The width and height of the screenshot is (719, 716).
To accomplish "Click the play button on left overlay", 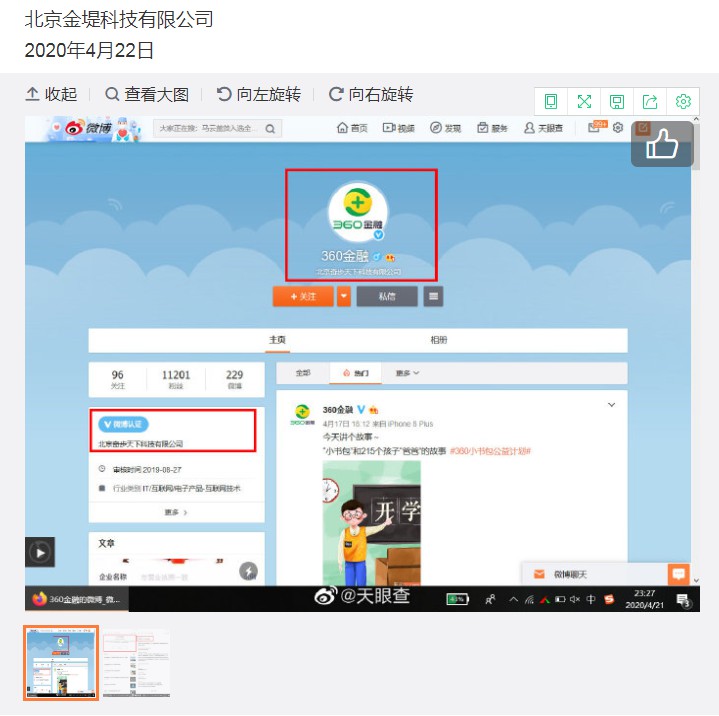I will click(40, 552).
